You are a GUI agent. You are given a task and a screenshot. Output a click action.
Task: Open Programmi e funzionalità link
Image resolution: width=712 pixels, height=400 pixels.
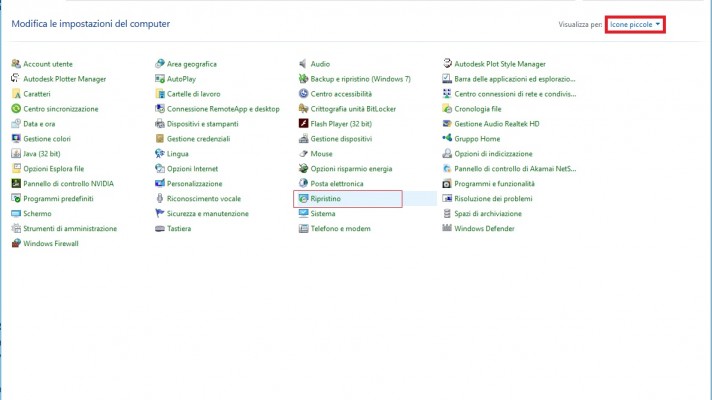pos(494,184)
